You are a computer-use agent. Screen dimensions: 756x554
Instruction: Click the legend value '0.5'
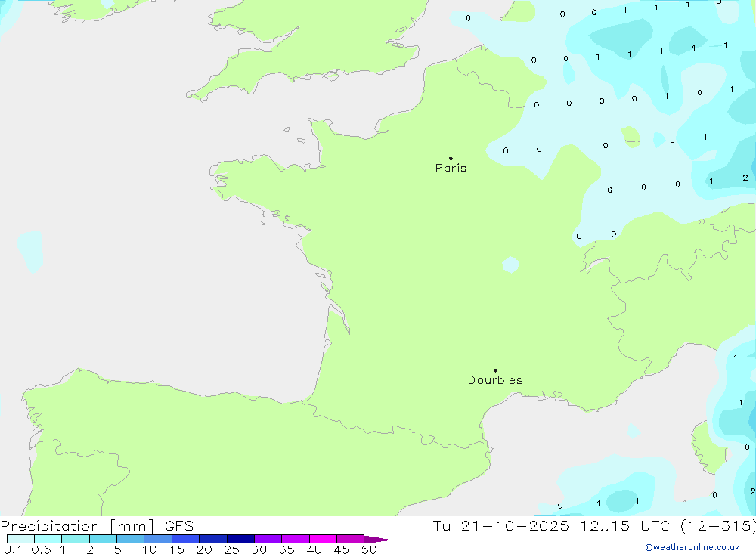coord(41,549)
